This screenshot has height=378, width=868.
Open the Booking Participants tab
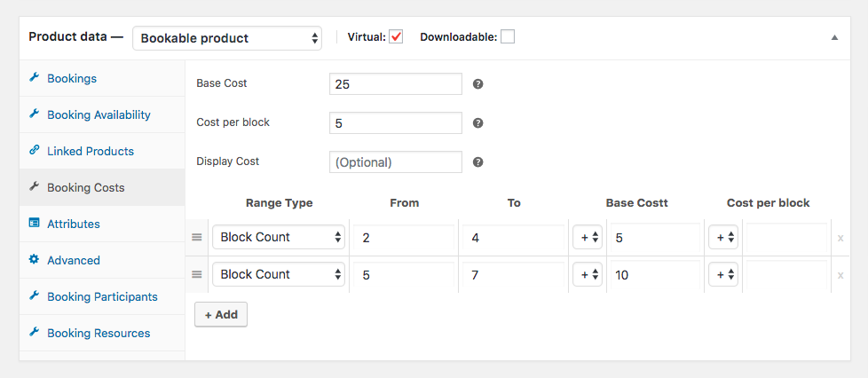102,296
